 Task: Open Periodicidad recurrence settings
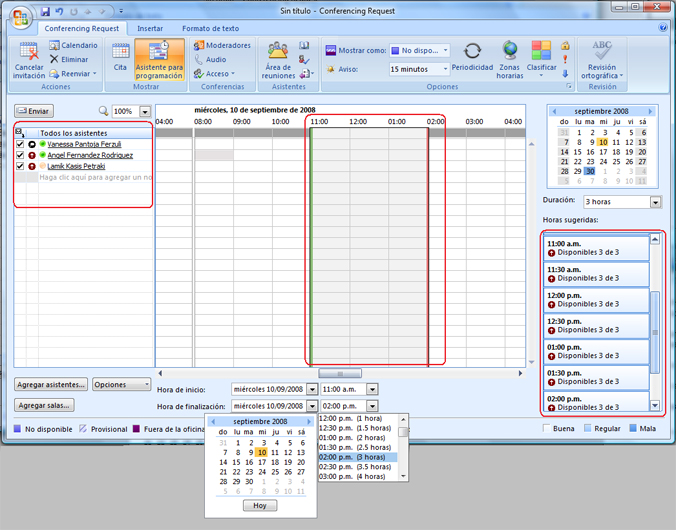pyautogui.click(x=472, y=57)
